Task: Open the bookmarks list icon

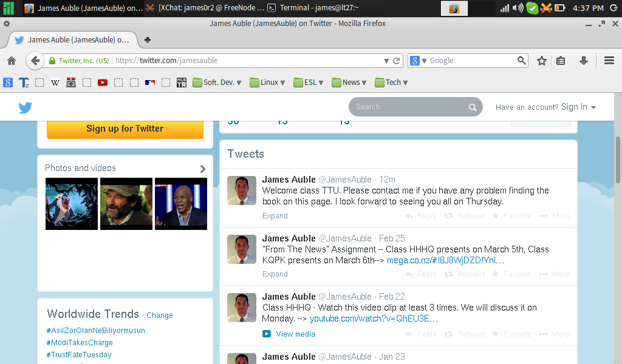Action: (561, 61)
